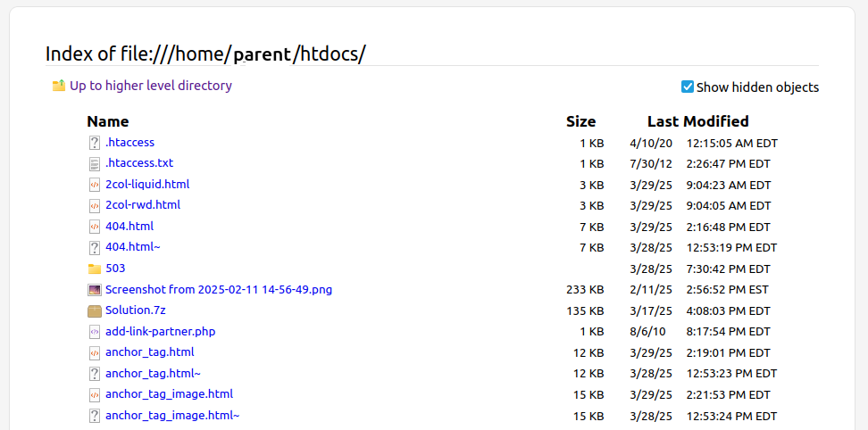Click the .htaccess.txt text file icon
This screenshot has width=868, height=430.
tap(94, 163)
